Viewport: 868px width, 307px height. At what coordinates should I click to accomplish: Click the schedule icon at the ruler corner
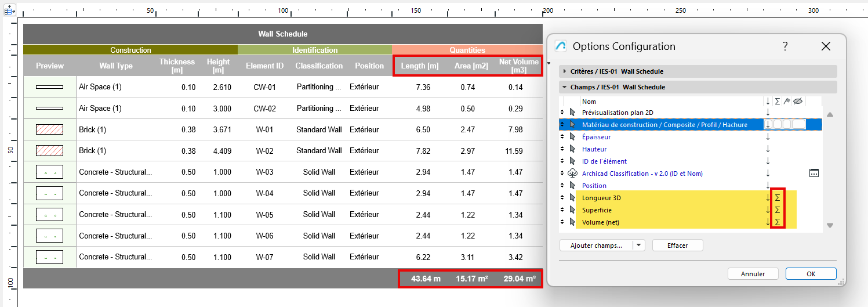10,10
